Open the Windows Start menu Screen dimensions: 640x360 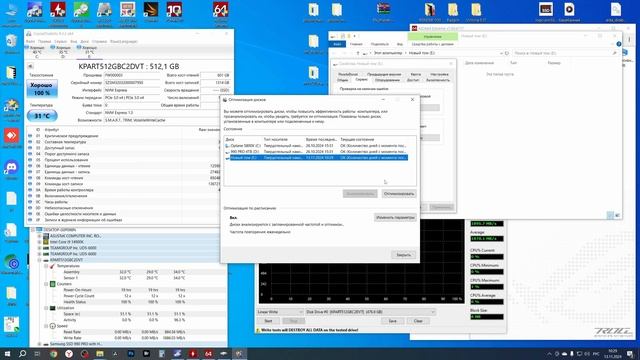pos(7,353)
